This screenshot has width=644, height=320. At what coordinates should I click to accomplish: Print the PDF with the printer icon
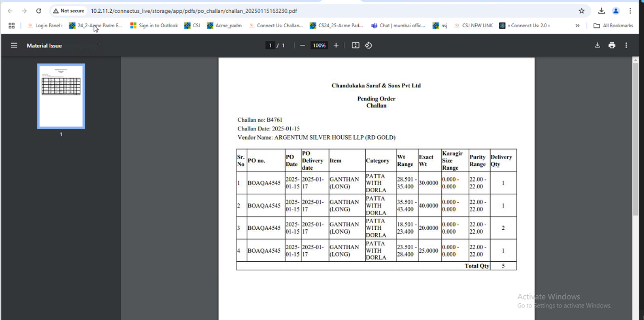[x=612, y=45]
